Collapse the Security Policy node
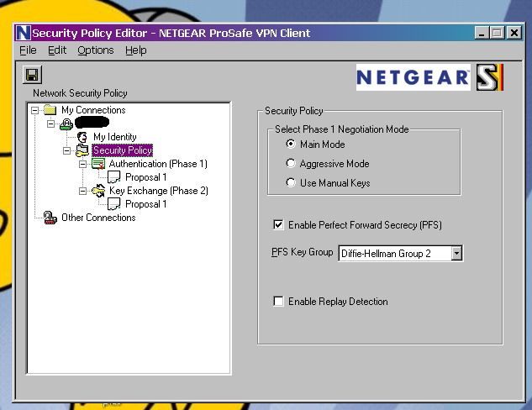Image resolution: width=532 pixels, height=410 pixels. pos(67,150)
